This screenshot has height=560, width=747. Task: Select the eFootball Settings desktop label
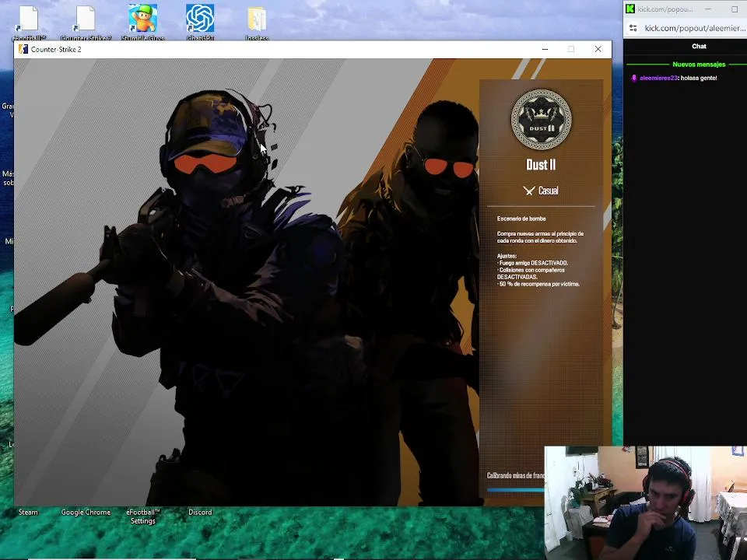[x=143, y=516]
